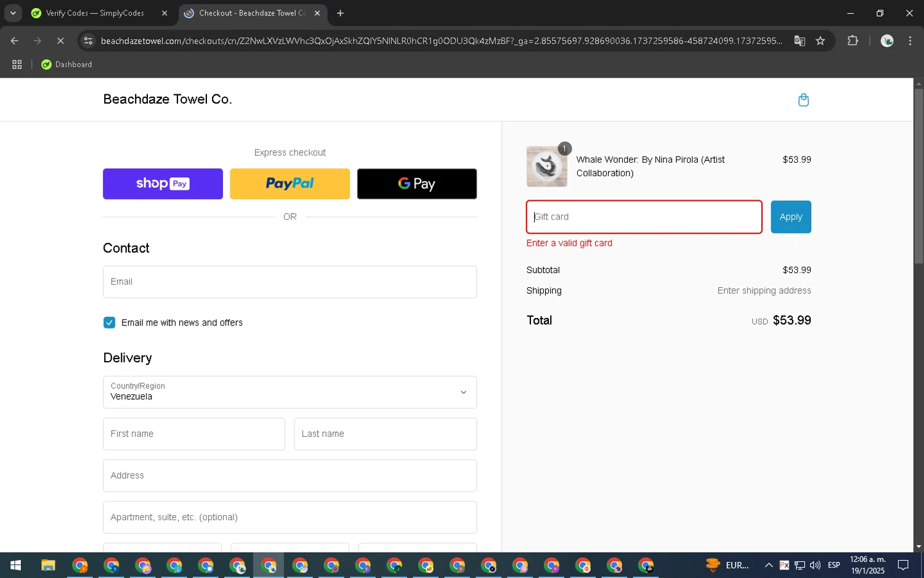Open the network icon in system tray

[x=800, y=565]
